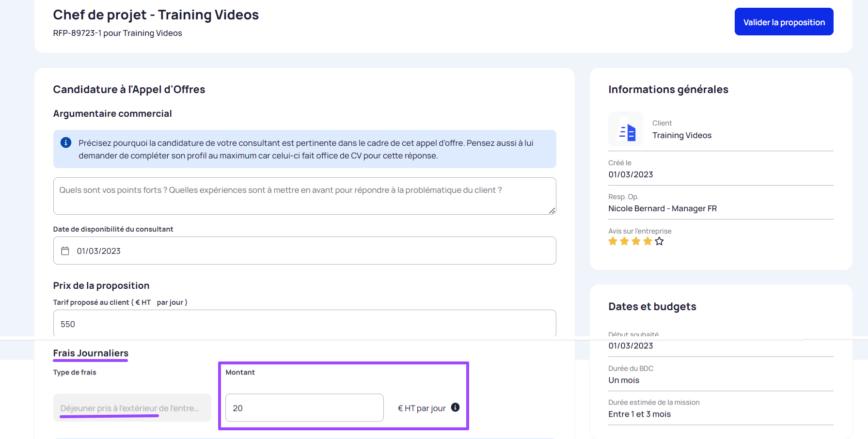Image resolution: width=868 pixels, height=439 pixels.
Task: Click the Frais Journaliers heading
Action: (x=91, y=353)
